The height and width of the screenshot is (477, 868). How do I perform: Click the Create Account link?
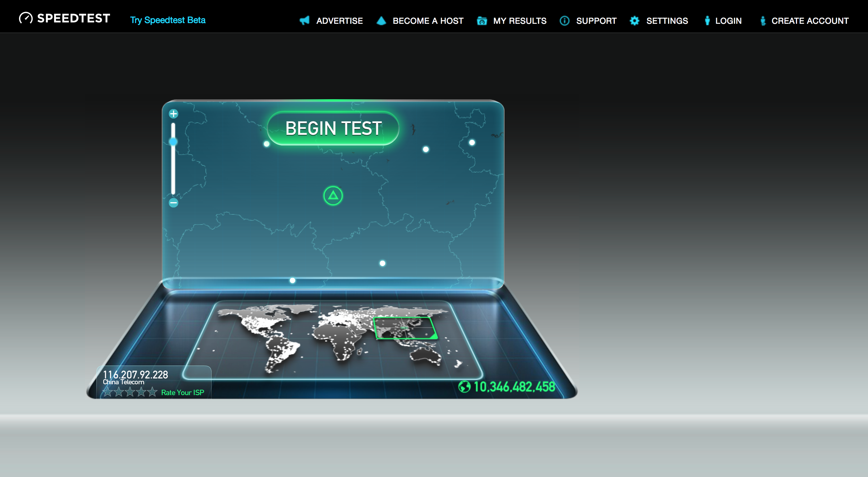point(810,21)
